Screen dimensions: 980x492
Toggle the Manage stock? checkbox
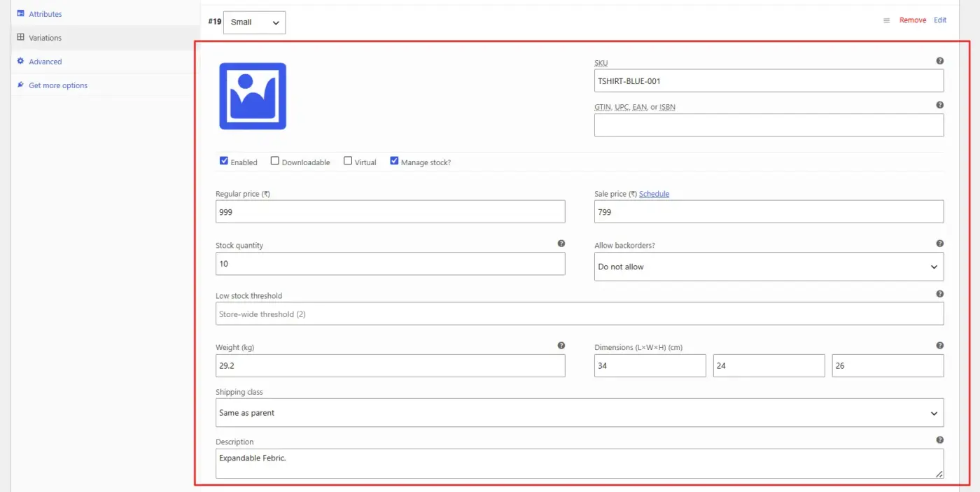pos(394,161)
